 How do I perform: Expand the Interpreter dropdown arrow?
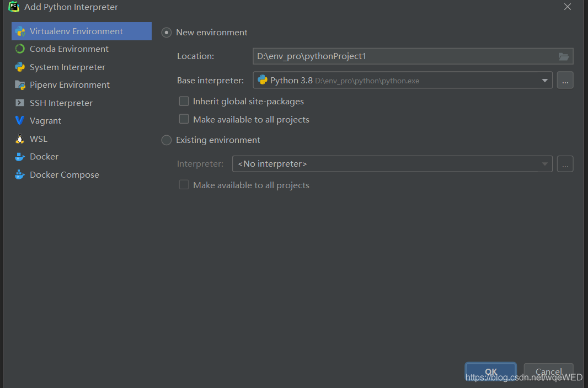point(544,164)
